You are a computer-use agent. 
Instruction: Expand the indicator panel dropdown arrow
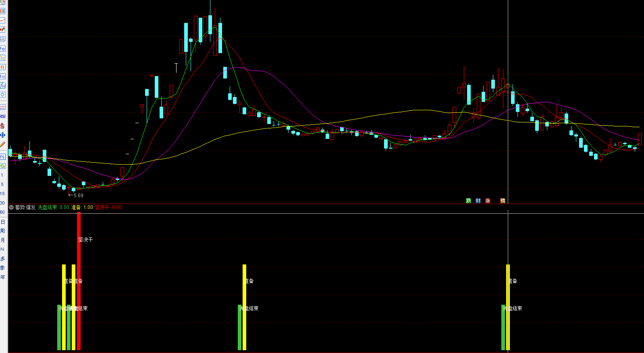click(x=11, y=207)
